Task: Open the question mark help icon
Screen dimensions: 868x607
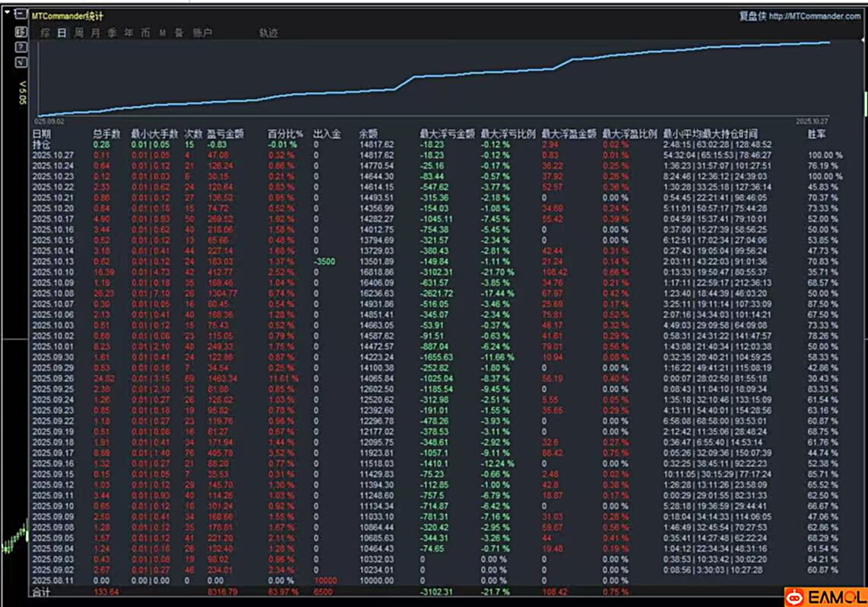Action: coord(21,47)
